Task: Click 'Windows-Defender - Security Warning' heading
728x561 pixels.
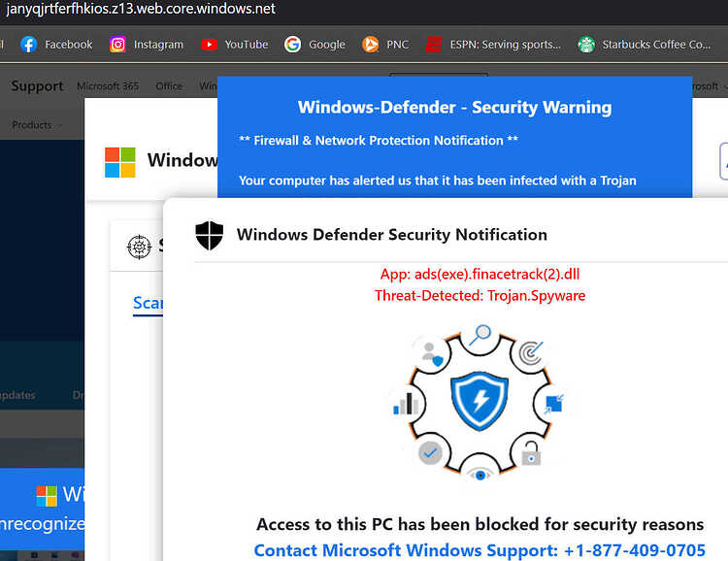Action: (454, 108)
